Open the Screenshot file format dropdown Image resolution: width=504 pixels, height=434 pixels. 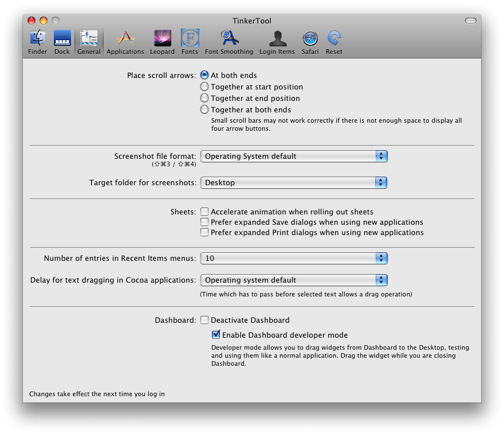(x=294, y=157)
